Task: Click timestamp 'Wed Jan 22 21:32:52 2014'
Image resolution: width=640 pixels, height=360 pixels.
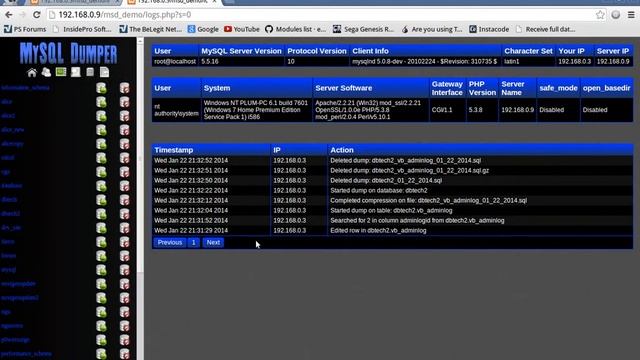Action: [x=191, y=160]
